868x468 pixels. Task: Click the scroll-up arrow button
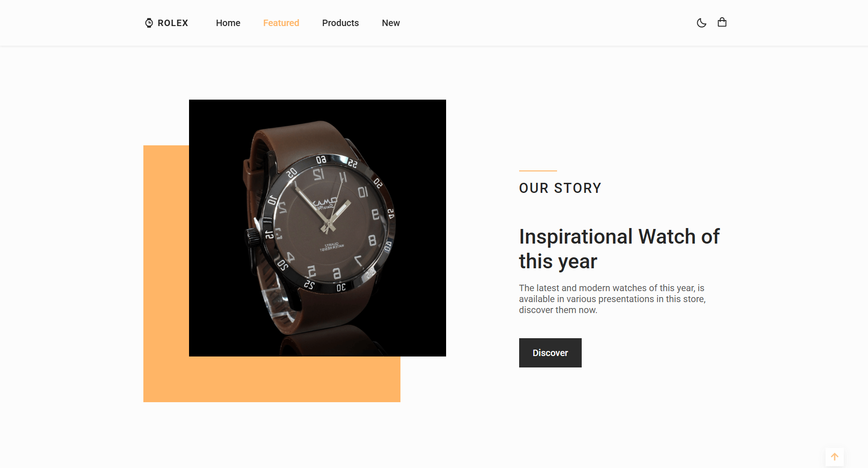pos(835,457)
